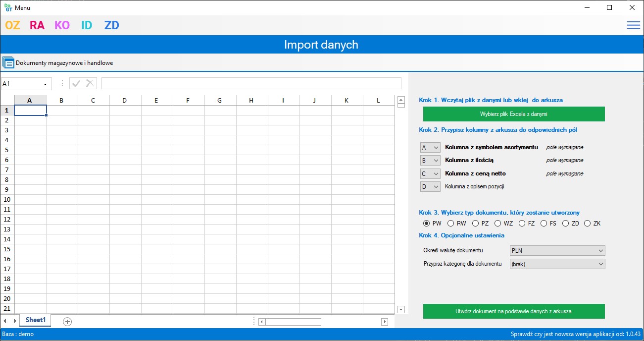
Task: Open the OZ module
Action: 12,25
